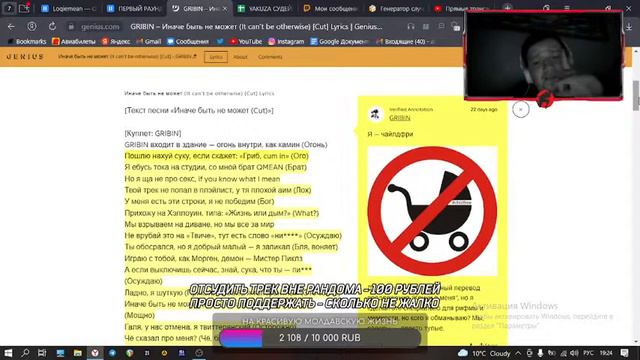Switch to the Мои сообщения tab
This screenshot has height=360, width=640.
tap(331, 9)
